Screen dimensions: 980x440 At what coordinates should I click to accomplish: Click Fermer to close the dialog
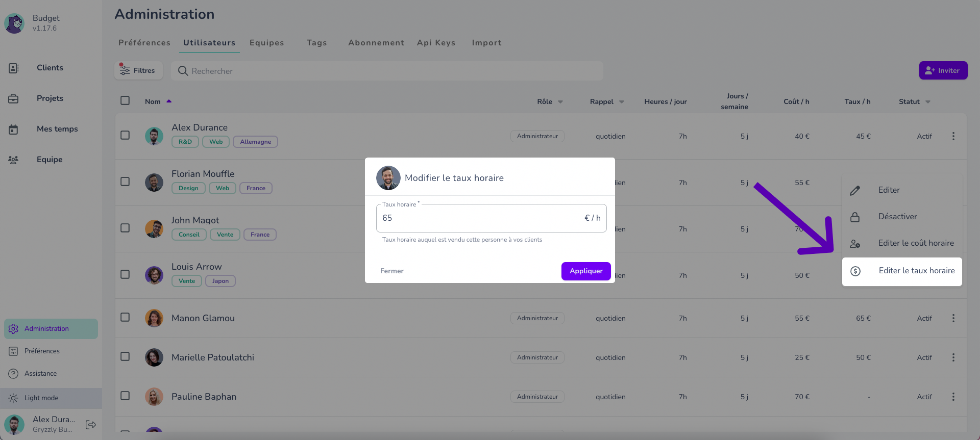(392, 271)
